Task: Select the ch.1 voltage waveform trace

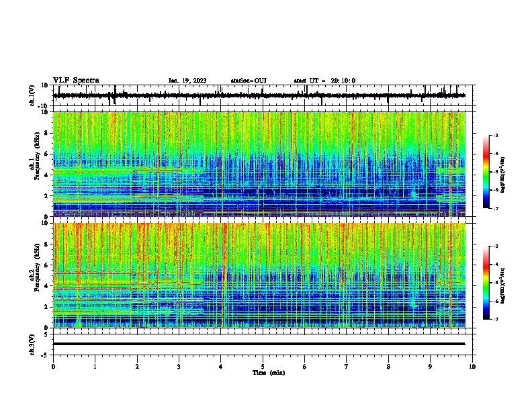Action: click(x=259, y=95)
